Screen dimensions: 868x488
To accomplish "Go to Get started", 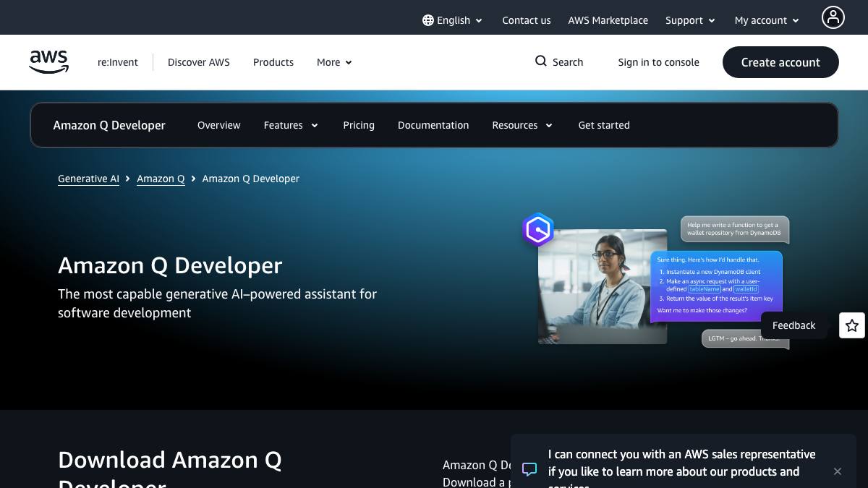I will point(604,125).
